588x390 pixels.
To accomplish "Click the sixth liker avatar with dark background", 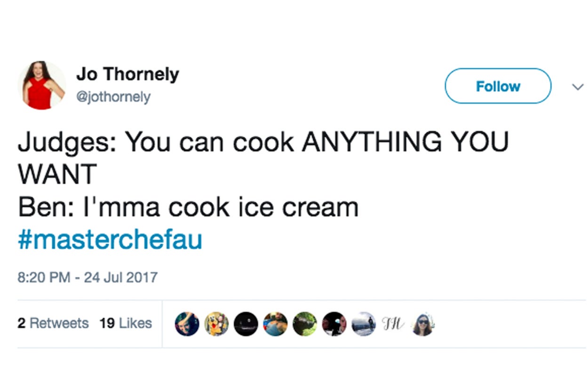I will [x=334, y=324].
